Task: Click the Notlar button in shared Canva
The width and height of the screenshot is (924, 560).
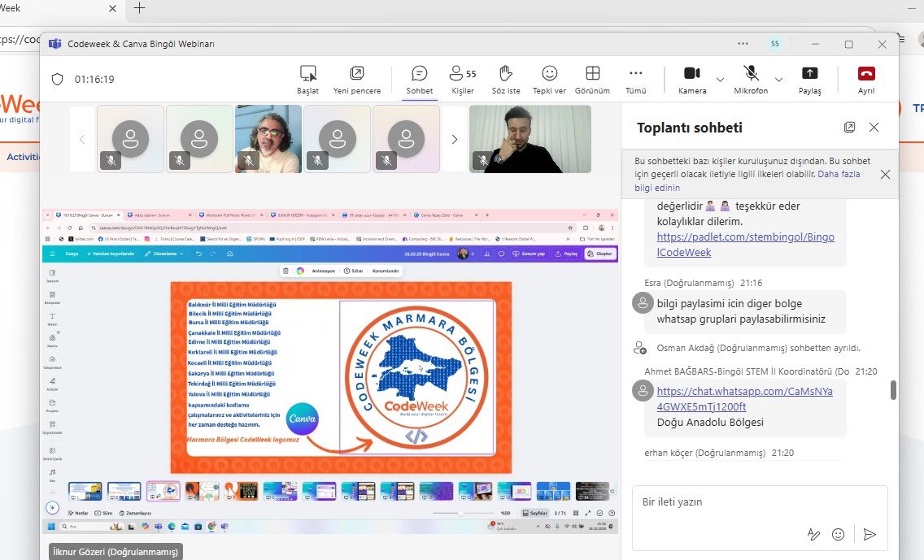Action: click(78, 513)
